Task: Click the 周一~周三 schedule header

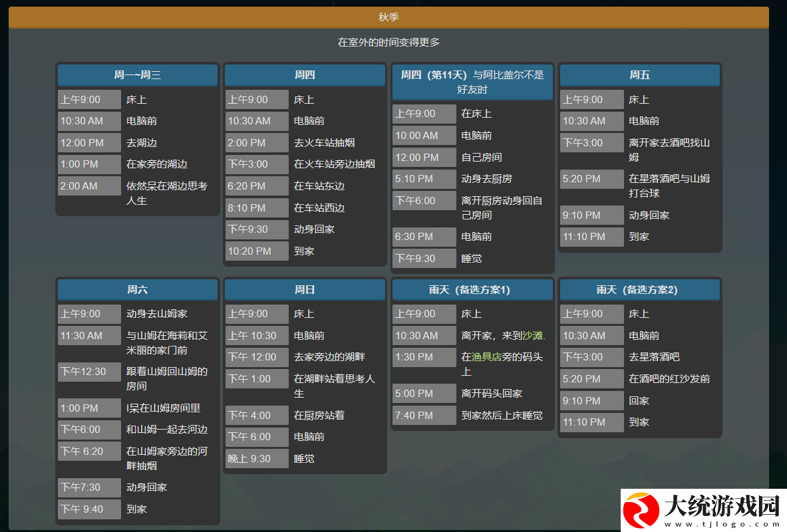Action: [138, 74]
